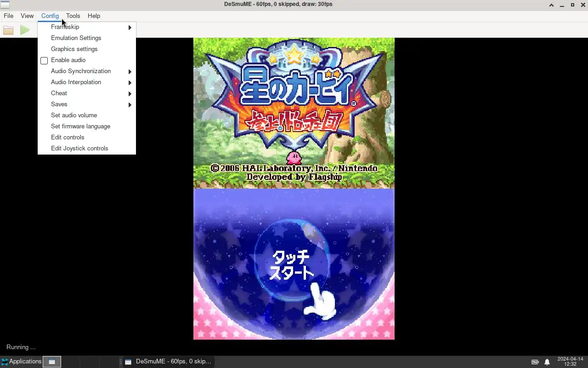Open the notification bell in system tray
The width and height of the screenshot is (588, 368).
pyautogui.click(x=547, y=362)
